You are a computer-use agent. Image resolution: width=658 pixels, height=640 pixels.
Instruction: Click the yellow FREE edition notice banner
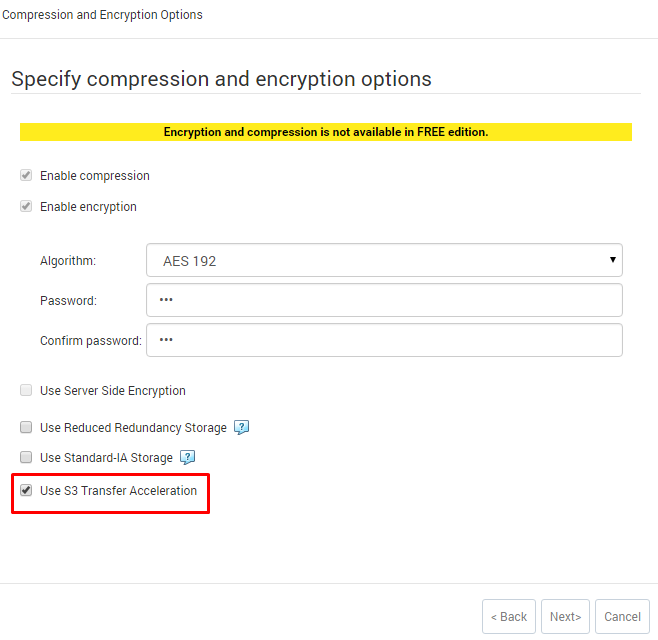point(326,132)
